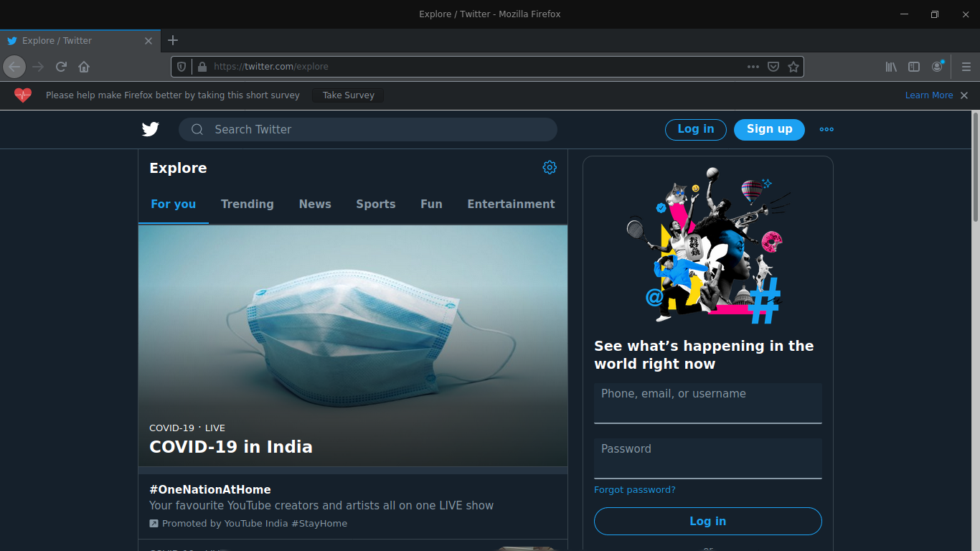Click the magnifier icon in Search Twitter
Image resolution: width=980 pixels, height=551 pixels.
[x=197, y=130]
